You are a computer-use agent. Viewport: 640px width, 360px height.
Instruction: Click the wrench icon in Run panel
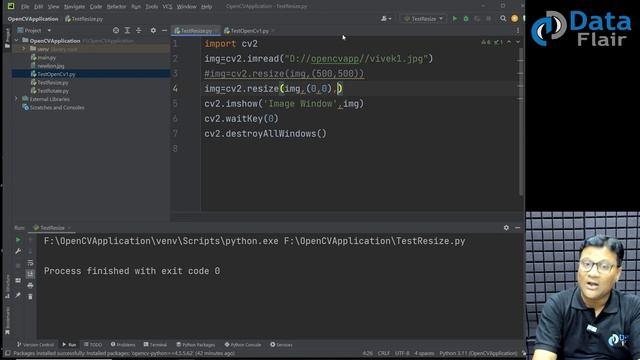18,251
